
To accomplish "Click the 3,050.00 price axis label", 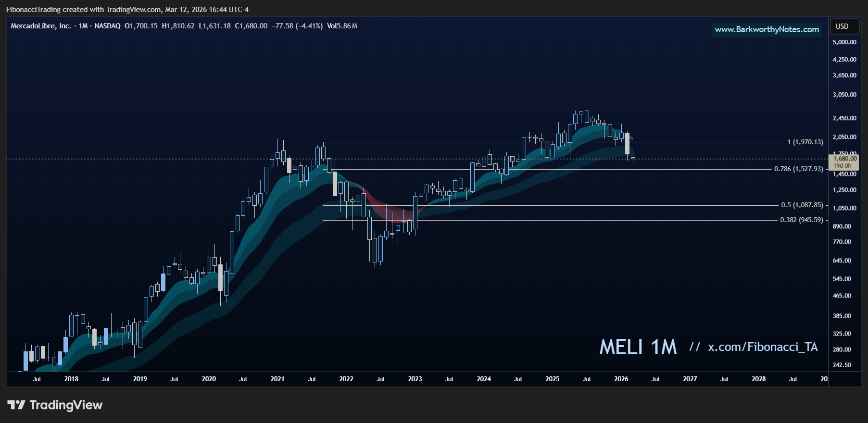I will coord(844,95).
